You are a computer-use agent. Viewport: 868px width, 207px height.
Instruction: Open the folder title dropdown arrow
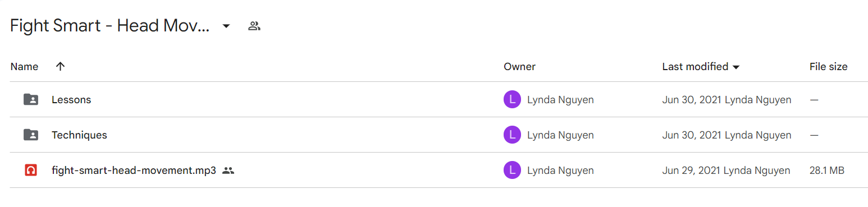pyautogui.click(x=226, y=26)
